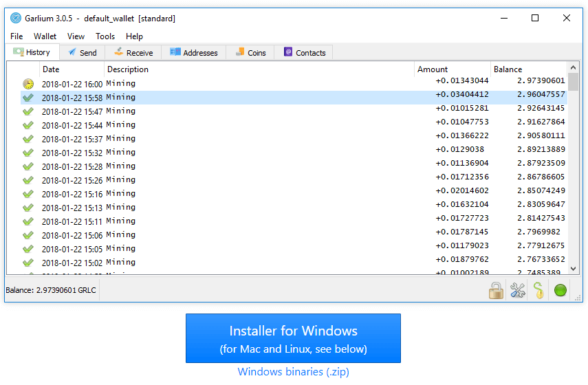Open the Wallet menu
The image size is (588, 385).
pyautogui.click(x=45, y=36)
